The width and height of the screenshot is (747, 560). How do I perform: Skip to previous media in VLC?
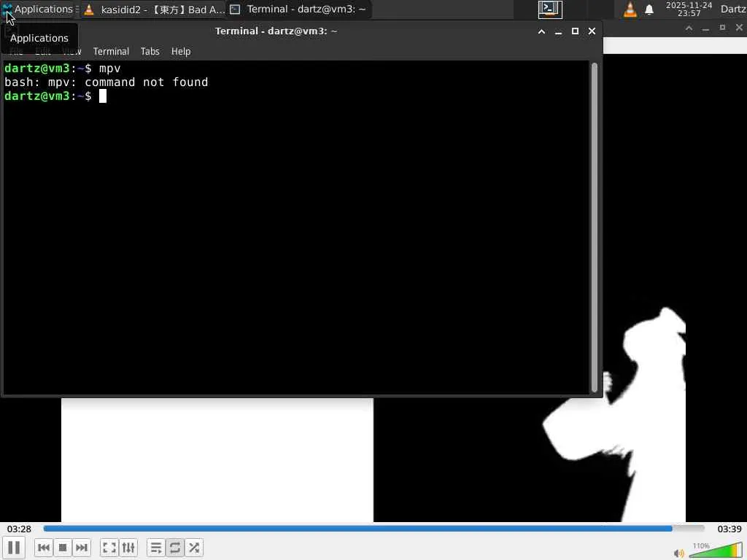[x=43, y=548]
